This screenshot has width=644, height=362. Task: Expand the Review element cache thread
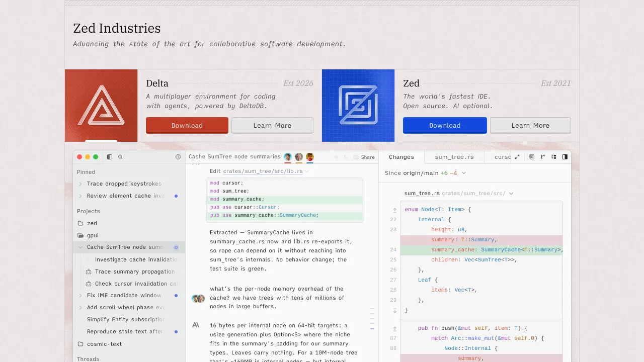pyautogui.click(x=80, y=196)
